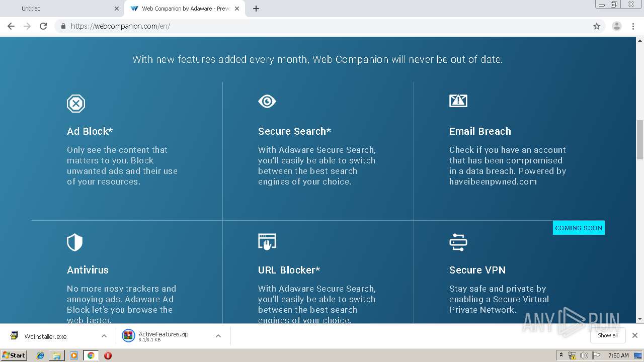This screenshot has height=362, width=644.
Task: Open a new browser tab
Action: click(x=256, y=9)
